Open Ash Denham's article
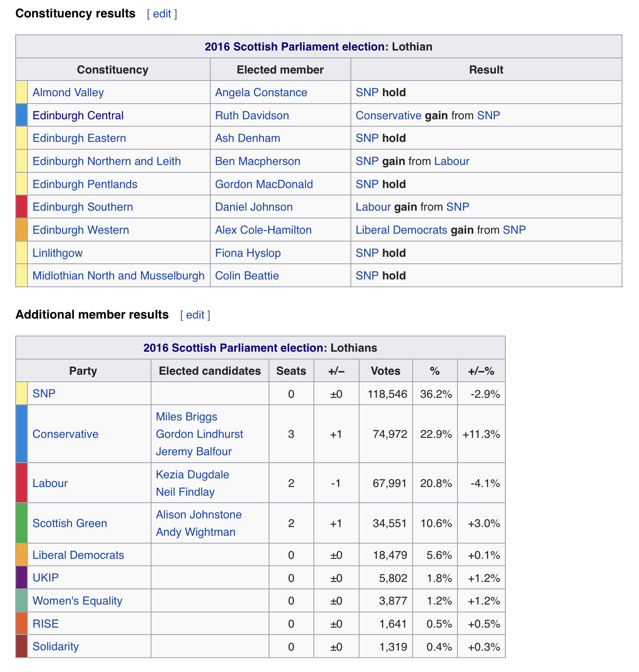The width and height of the screenshot is (639, 672). [248, 138]
